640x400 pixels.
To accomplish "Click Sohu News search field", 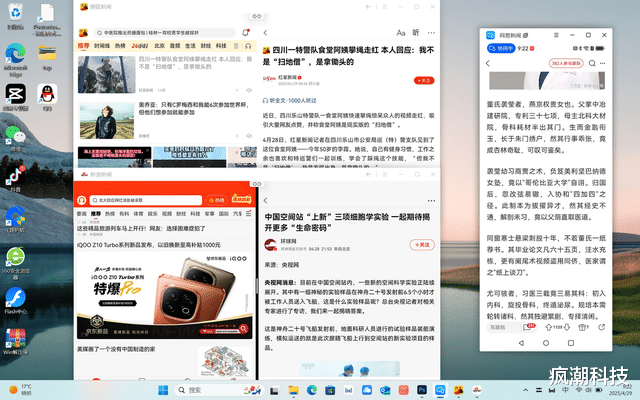I will pyautogui.click(x=164, y=33).
